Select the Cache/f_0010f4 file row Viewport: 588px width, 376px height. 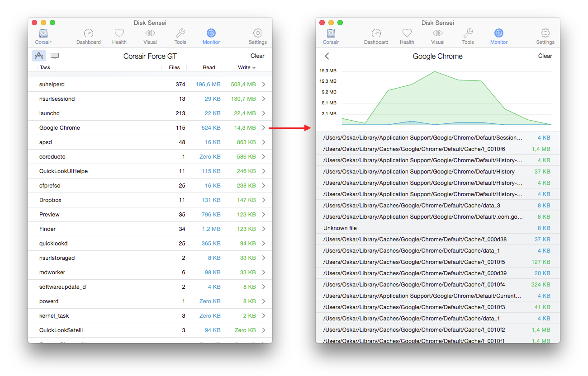coord(438,285)
